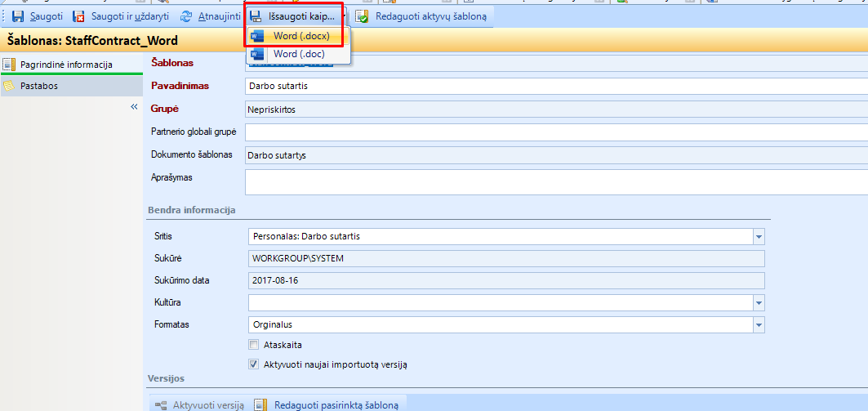Open the Kultūra dropdown list
Viewport: 868px width, 411px height.
tap(759, 303)
